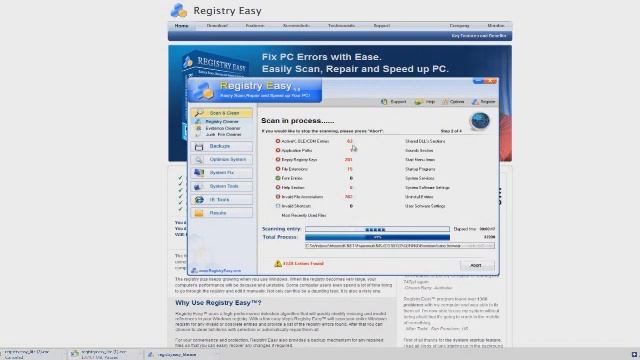Image resolution: width=640 pixels, height=360 pixels.
Task: Click the Evidence Cleaner icon in sidebar
Action: point(198,128)
